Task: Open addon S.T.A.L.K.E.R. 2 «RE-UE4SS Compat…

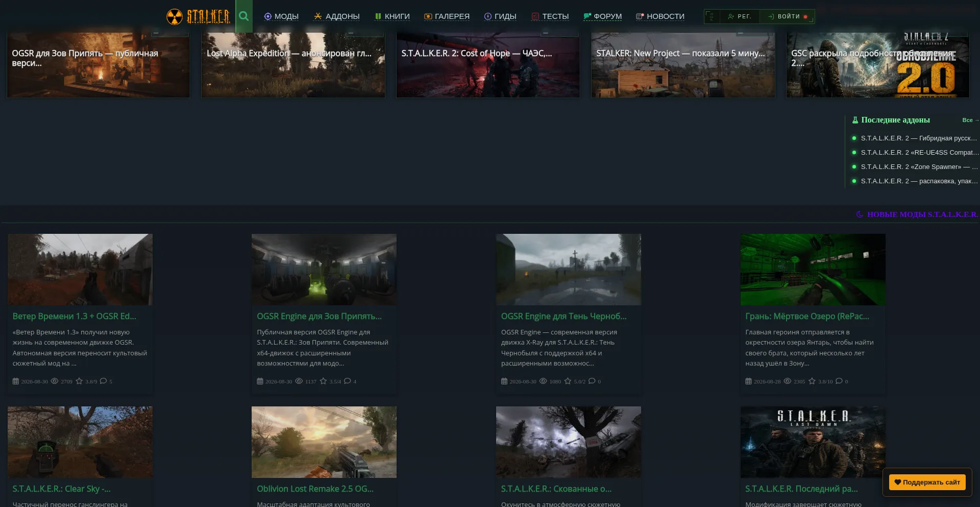Action: pos(920,153)
